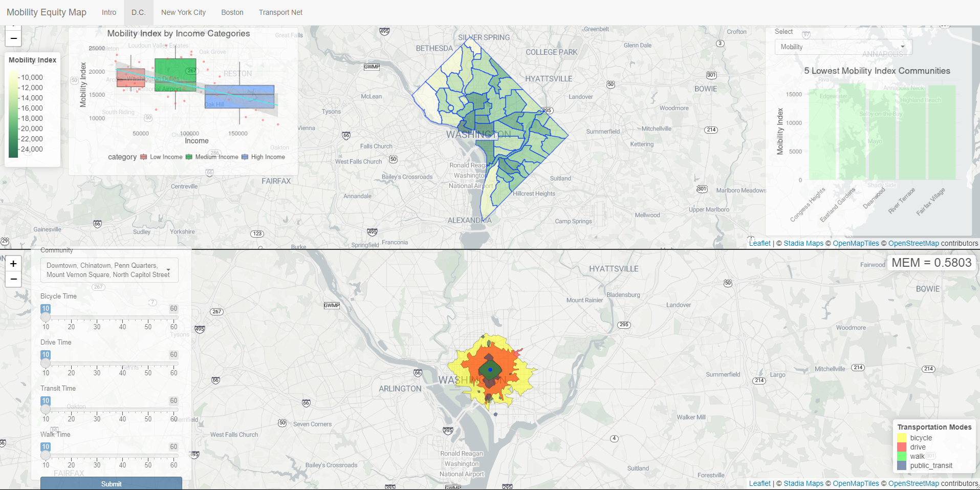Go to the Boston tab
The image size is (980, 490).
tap(232, 12)
